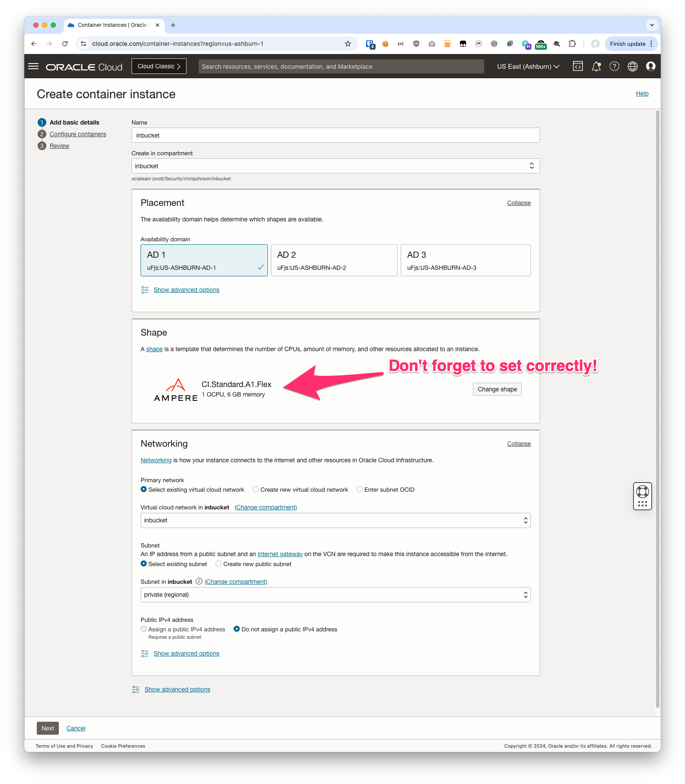Click the Change shape button
The height and width of the screenshot is (784, 685).
[x=497, y=389]
